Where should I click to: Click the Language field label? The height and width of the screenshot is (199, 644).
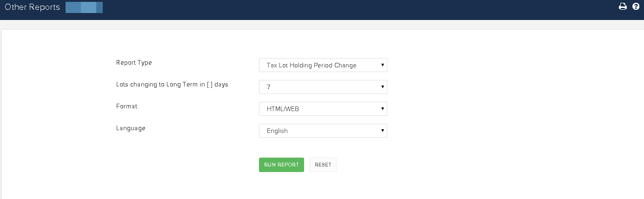pyautogui.click(x=131, y=128)
